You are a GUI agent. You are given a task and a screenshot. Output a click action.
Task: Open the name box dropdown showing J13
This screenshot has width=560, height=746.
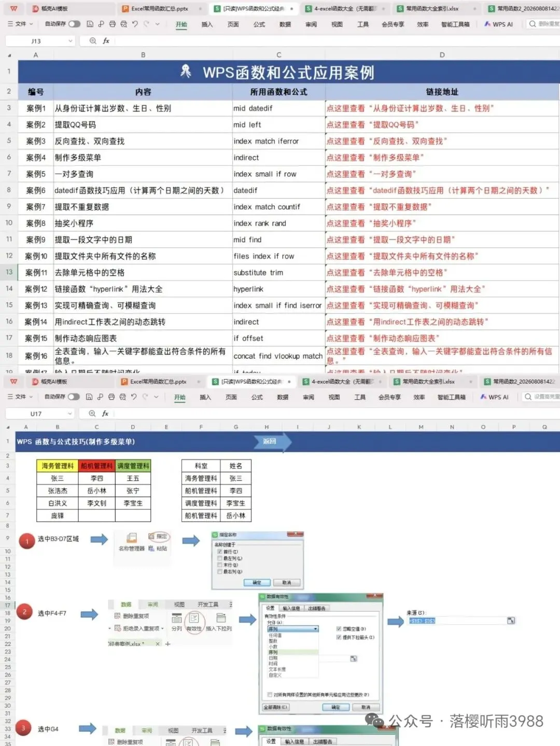click(70, 41)
